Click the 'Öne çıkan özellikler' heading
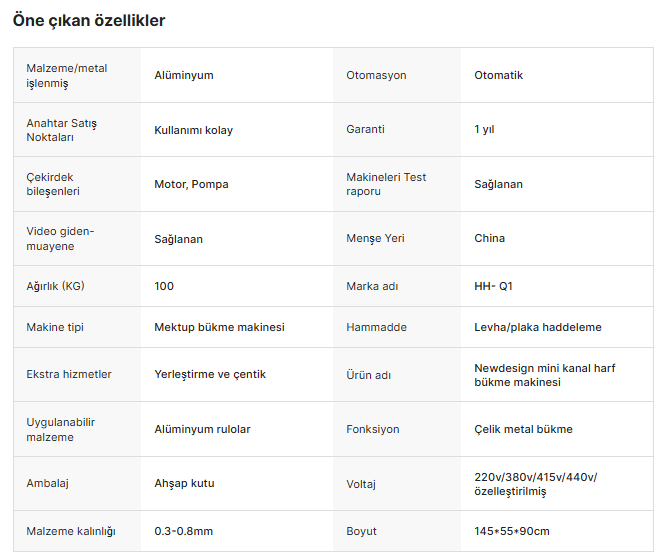The height and width of the screenshot is (557, 662). tap(89, 20)
